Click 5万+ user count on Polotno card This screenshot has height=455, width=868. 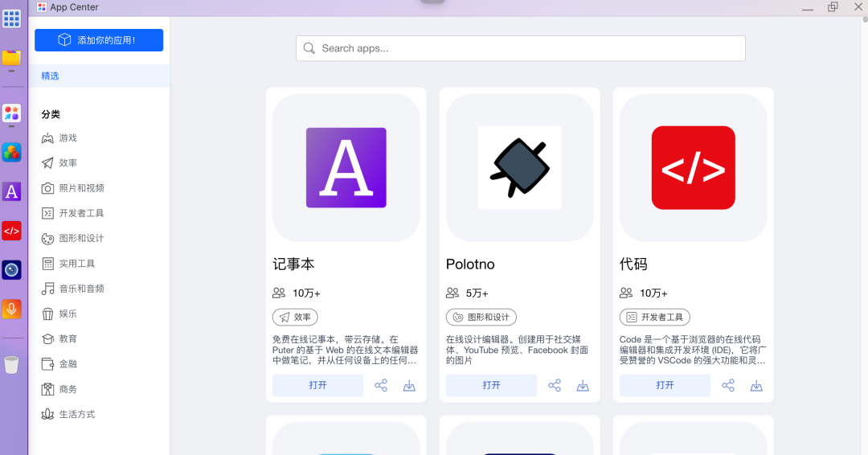(477, 293)
